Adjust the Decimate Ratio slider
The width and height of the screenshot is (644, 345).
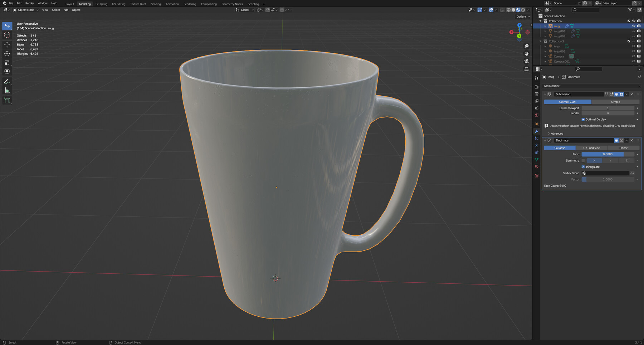[x=607, y=154]
